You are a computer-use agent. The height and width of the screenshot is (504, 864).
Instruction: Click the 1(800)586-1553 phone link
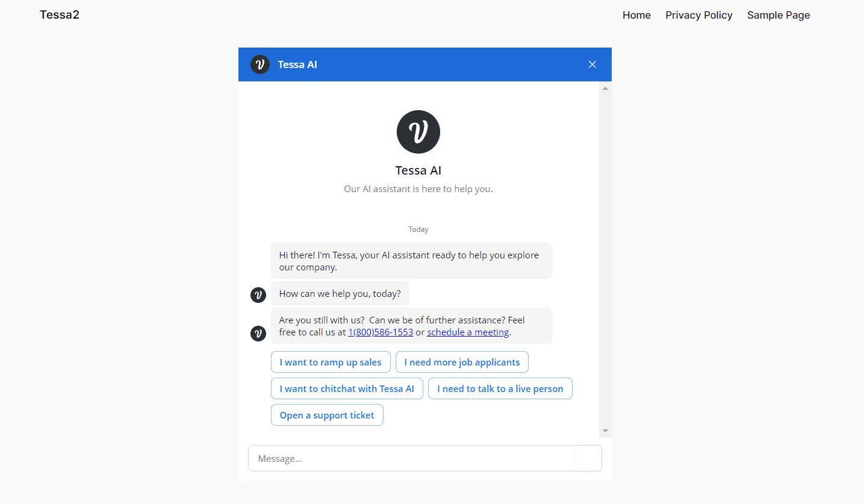click(x=380, y=332)
